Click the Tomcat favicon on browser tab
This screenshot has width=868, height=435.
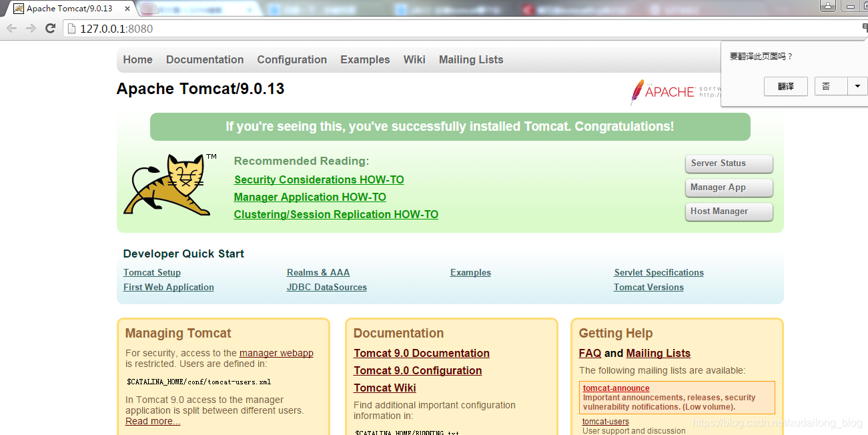tap(19, 9)
